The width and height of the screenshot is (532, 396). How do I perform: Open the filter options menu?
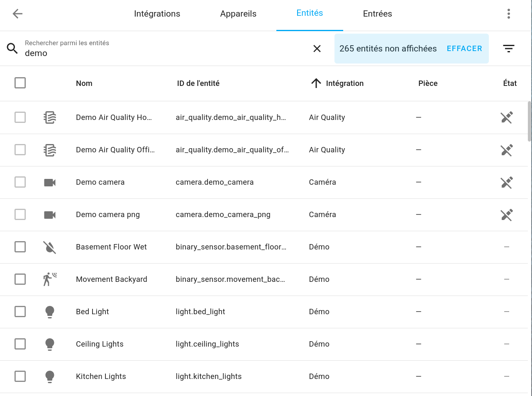tap(508, 49)
